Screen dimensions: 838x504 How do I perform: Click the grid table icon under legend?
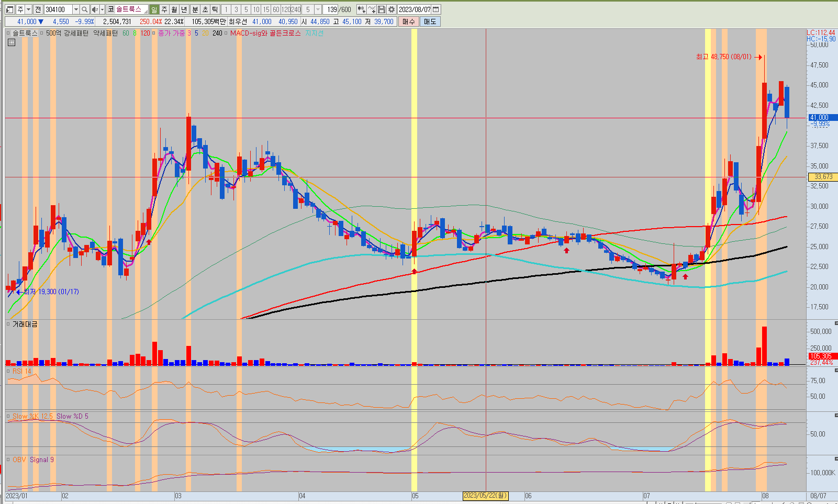(12, 43)
